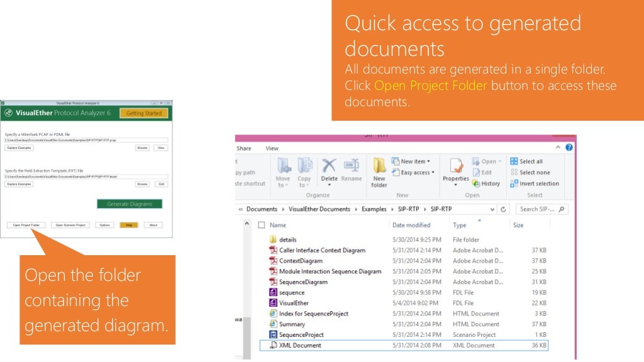Click the VisualEther FDL file icon
This screenshot has width=644, height=362.
click(273, 303)
